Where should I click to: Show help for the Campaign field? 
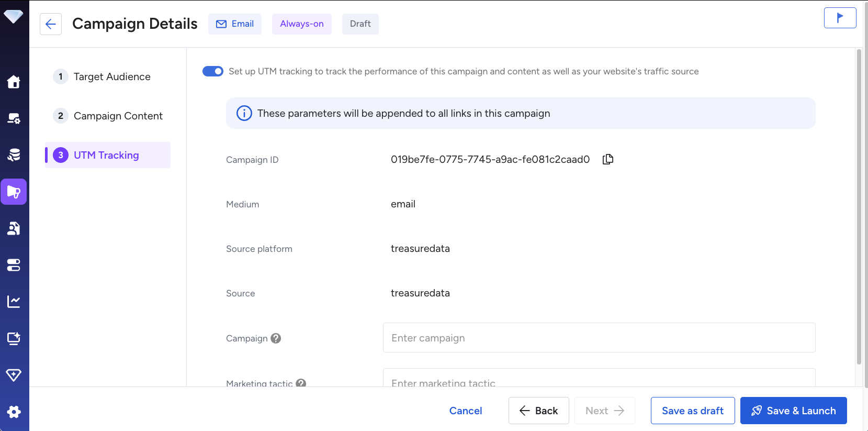coord(276,338)
